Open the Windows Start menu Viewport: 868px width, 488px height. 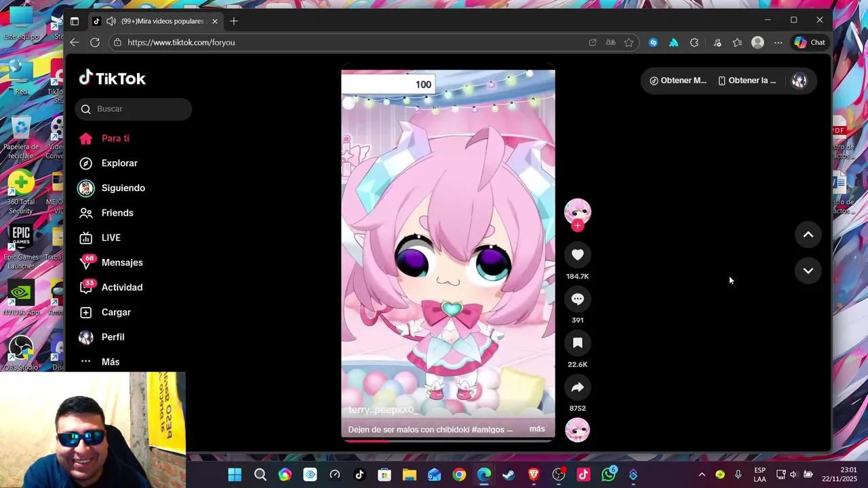pos(235,474)
